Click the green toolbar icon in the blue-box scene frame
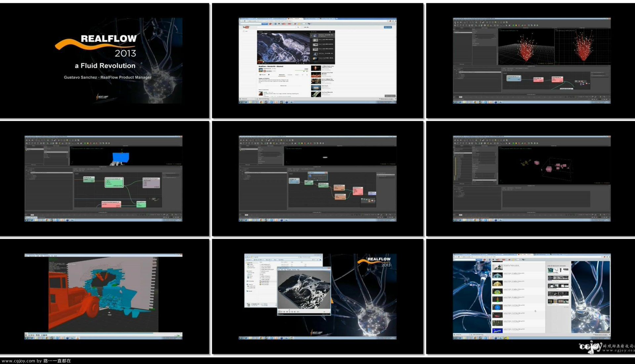 tap(85, 143)
